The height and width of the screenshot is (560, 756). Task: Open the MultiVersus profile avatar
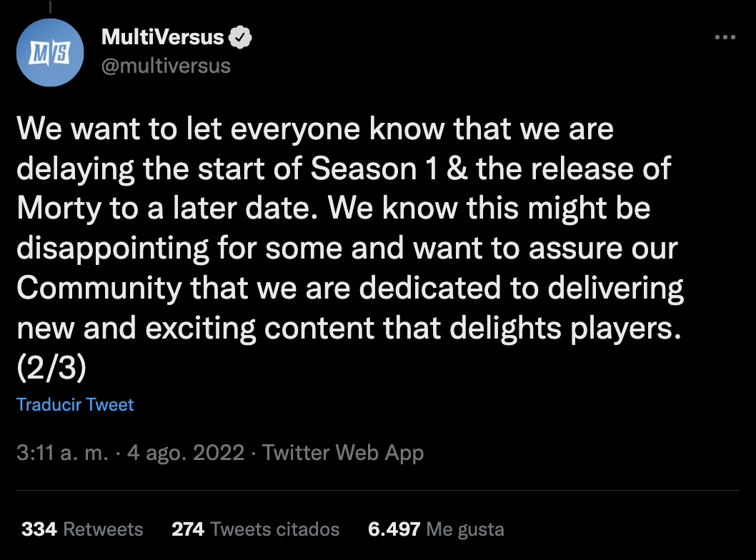coord(50,53)
